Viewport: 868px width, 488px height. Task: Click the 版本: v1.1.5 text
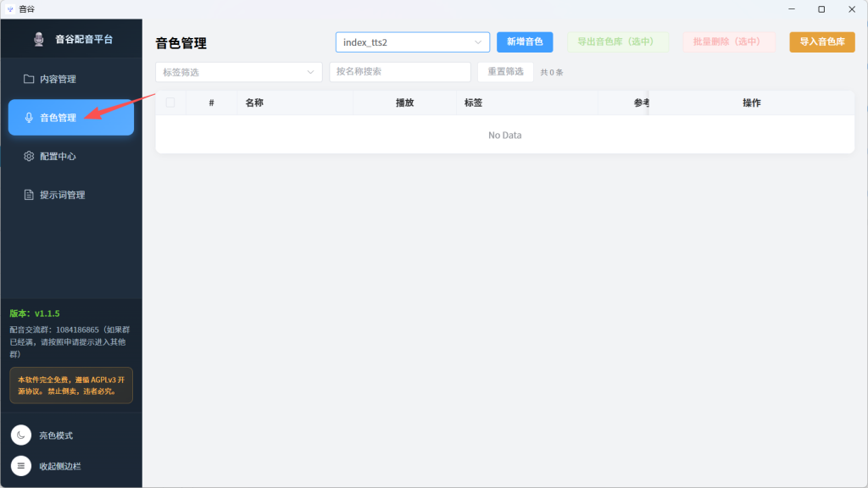point(34,313)
